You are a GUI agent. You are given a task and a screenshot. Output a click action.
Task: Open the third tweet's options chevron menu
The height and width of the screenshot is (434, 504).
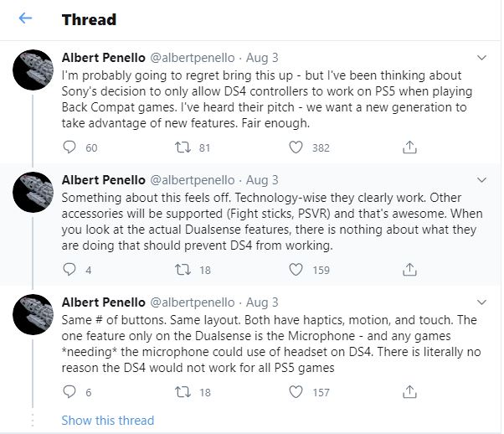(x=481, y=302)
